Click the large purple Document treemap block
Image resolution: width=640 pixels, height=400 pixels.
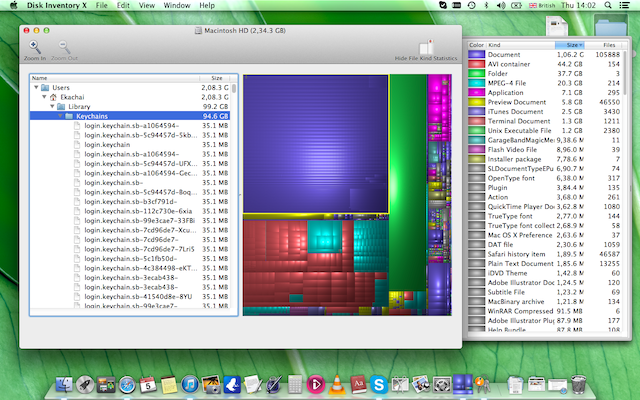316,144
